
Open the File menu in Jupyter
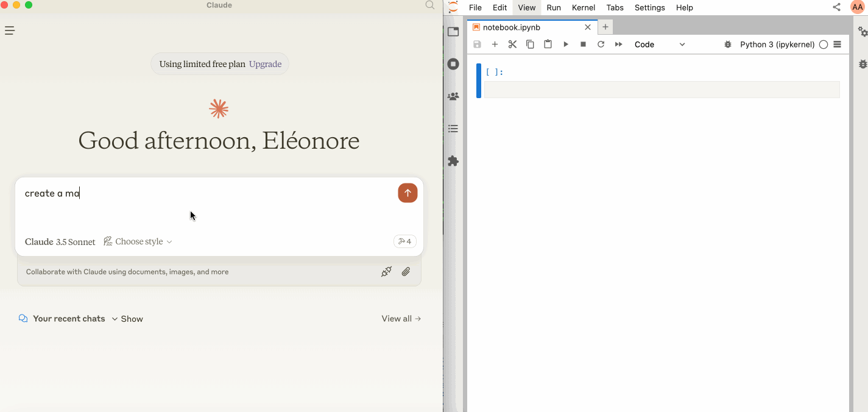475,7
